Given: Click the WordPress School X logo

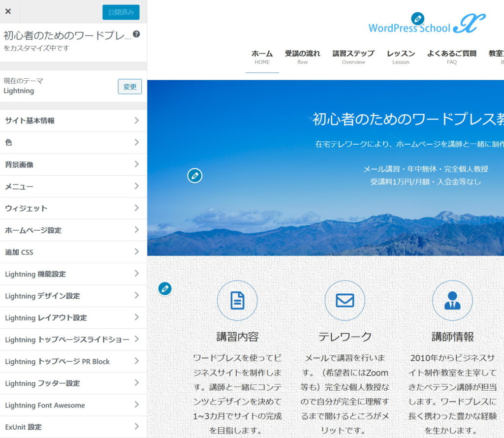Looking at the screenshot, I should (x=426, y=26).
